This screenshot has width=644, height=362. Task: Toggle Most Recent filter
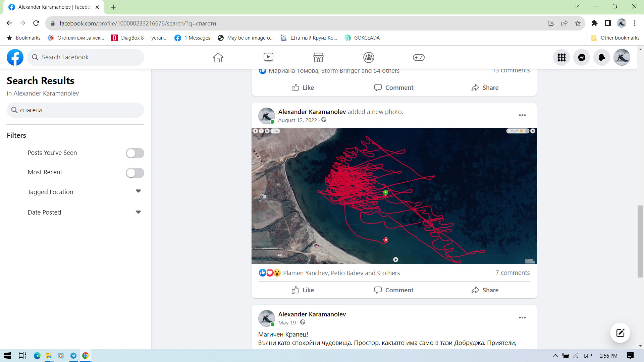click(135, 173)
